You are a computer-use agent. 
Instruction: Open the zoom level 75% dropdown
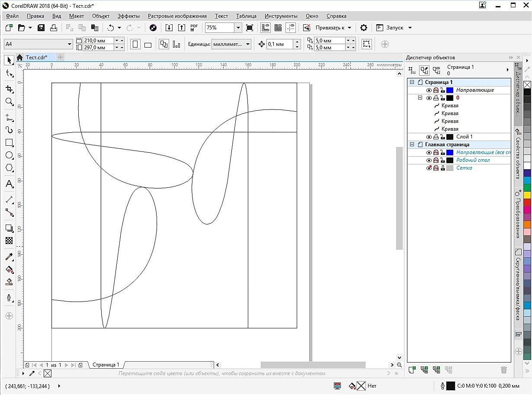(x=238, y=28)
